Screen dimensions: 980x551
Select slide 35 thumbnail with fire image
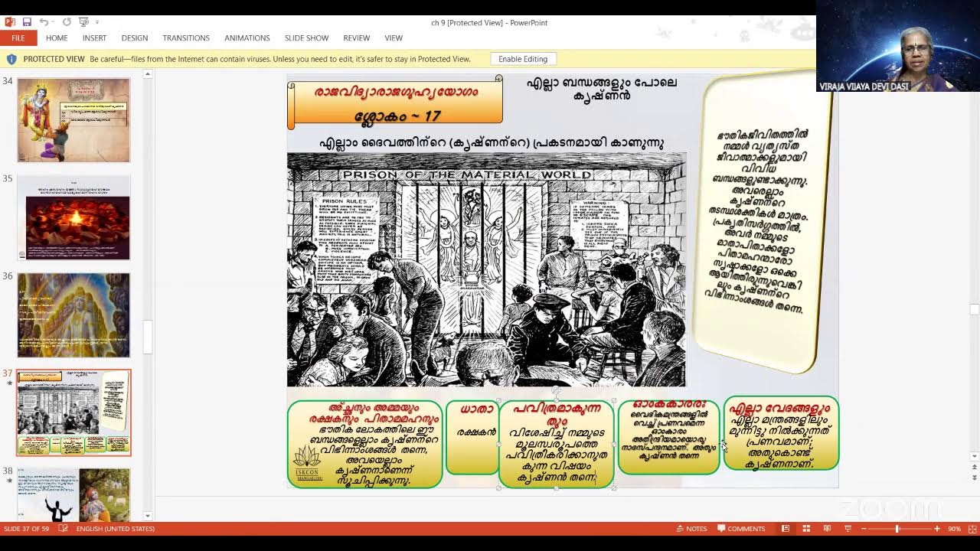[73, 217]
